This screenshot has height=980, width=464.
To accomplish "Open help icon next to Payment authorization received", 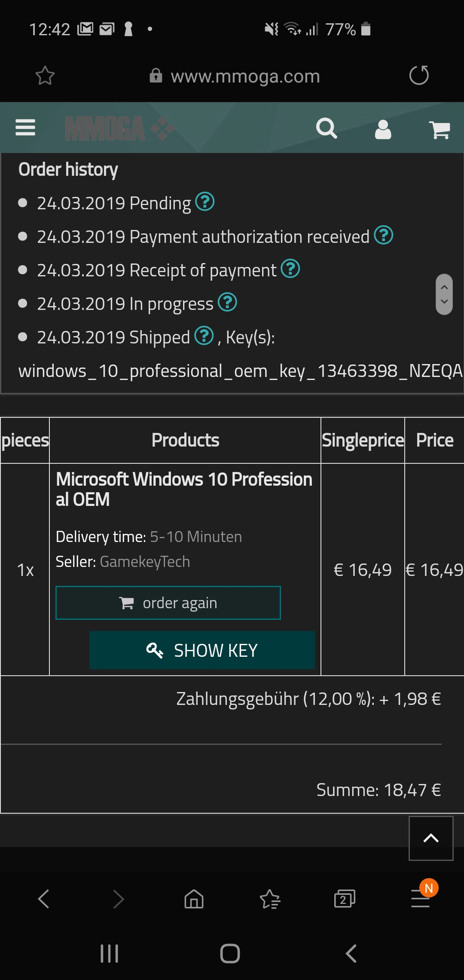I will pos(383,235).
